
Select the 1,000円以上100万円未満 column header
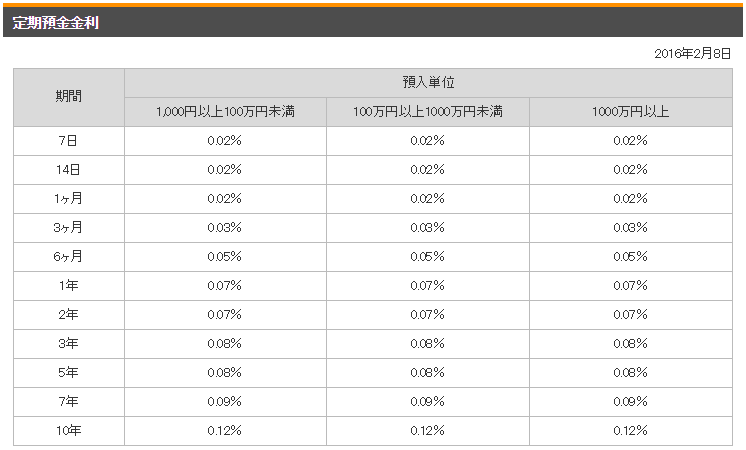[x=226, y=112]
